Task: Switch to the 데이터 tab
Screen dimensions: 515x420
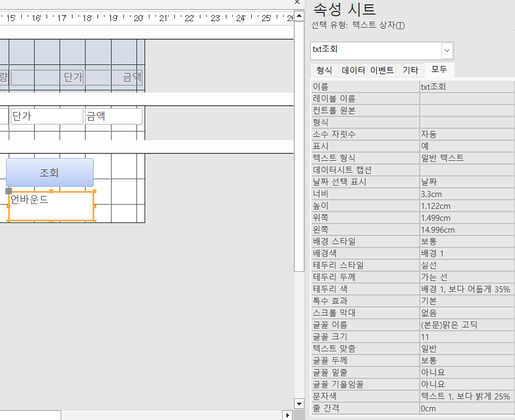Action: pyautogui.click(x=353, y=70)
